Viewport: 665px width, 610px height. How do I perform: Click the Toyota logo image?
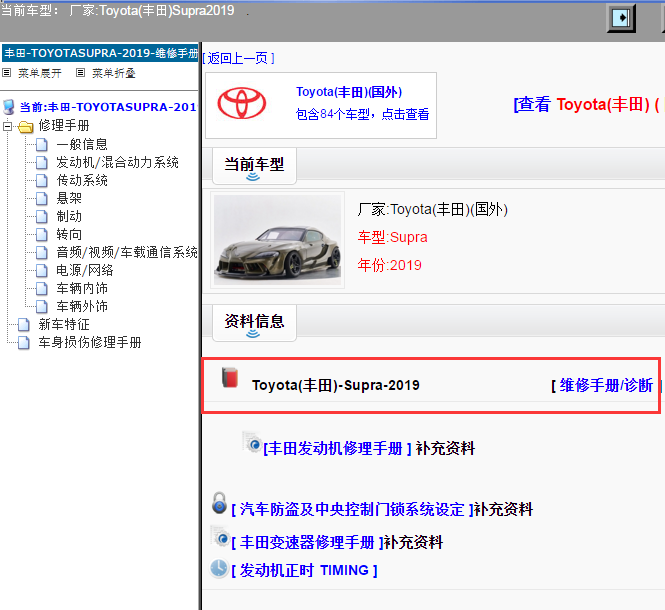242,104
